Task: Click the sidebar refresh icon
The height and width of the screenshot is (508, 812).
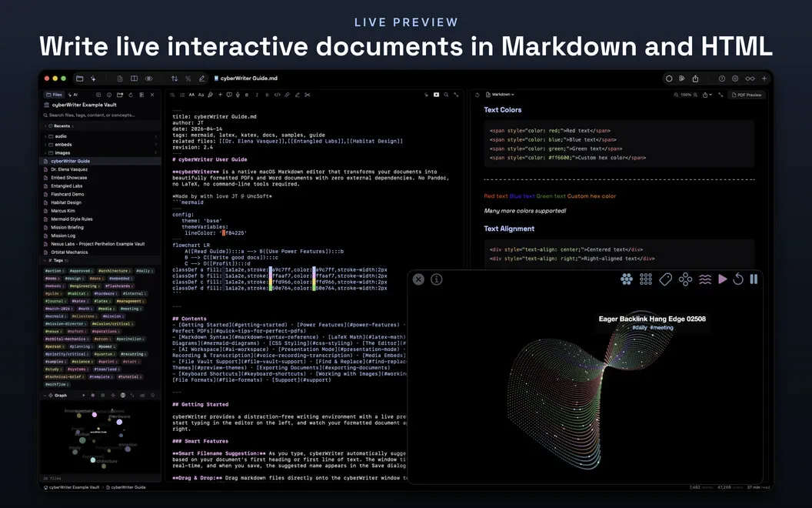Action: click(131, 95)
